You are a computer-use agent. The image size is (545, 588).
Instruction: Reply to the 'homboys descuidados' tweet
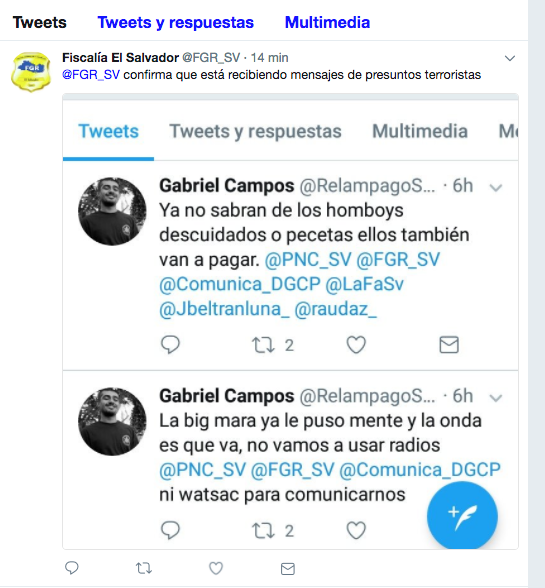(170, 345)
